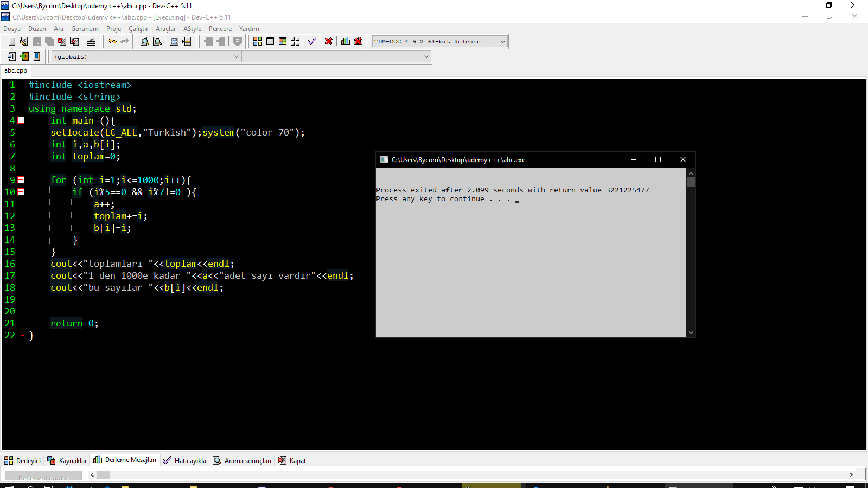Click scroll-up arrow in abc.exe console window
Viewport: 868px width, 488px height.
pos(691,172)
